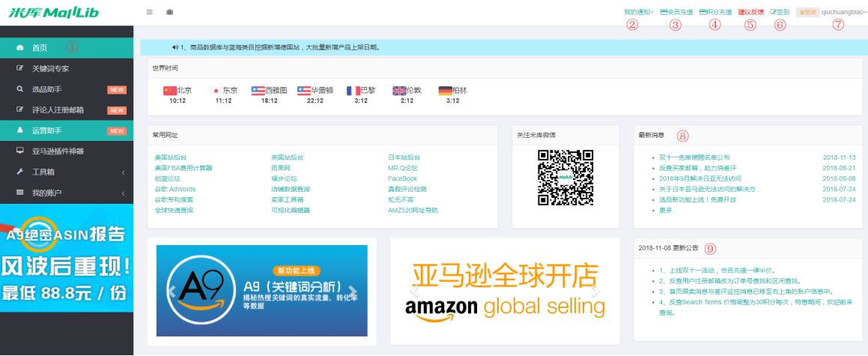Go to previous slide on A9 carousel

pyautogui.click(x=172, y=291)
